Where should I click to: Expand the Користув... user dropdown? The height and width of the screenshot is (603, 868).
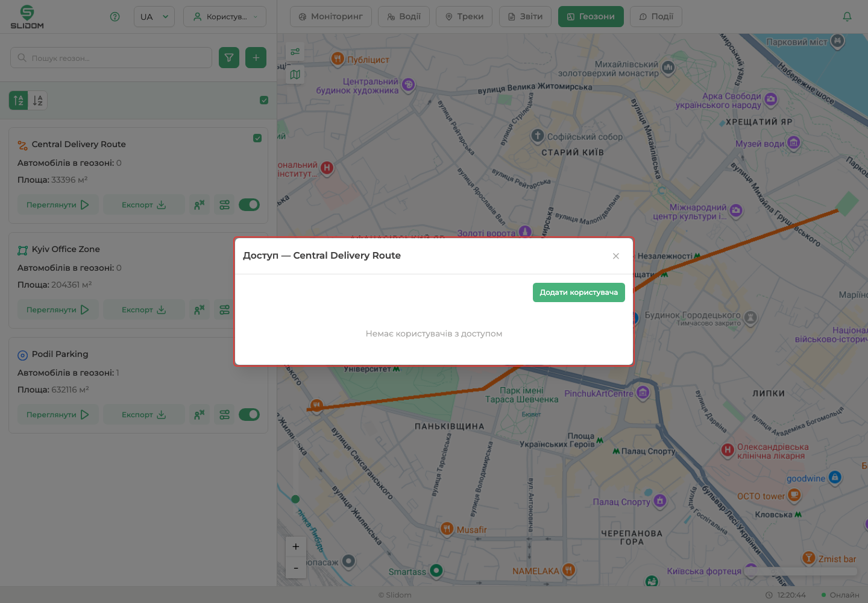coord(225,17)
